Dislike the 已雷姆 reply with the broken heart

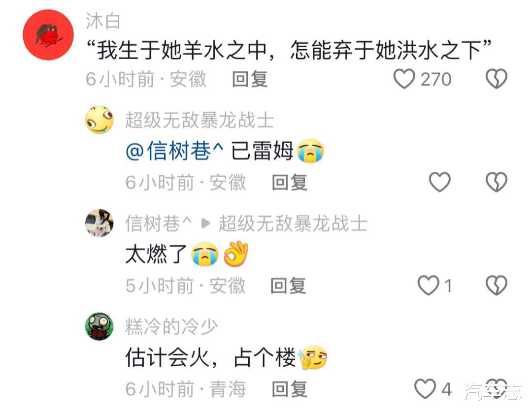click(x=497, y=182)
